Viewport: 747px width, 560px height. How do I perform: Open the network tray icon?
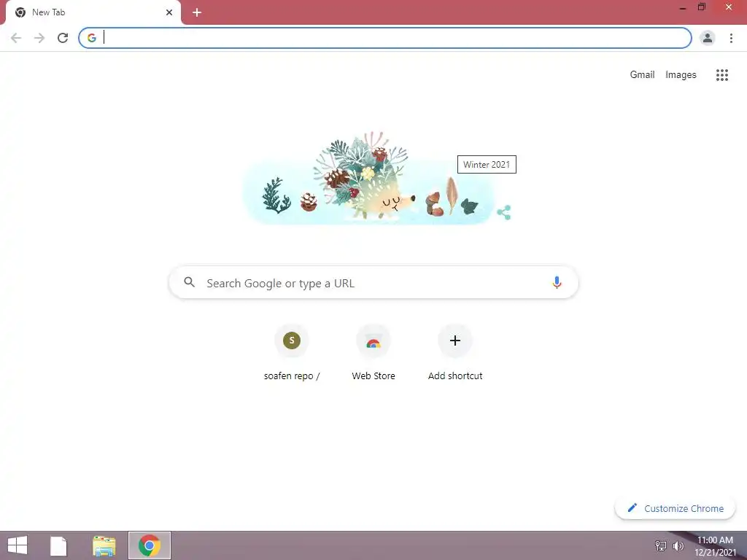pyautogui.click(x=661, y=545)
